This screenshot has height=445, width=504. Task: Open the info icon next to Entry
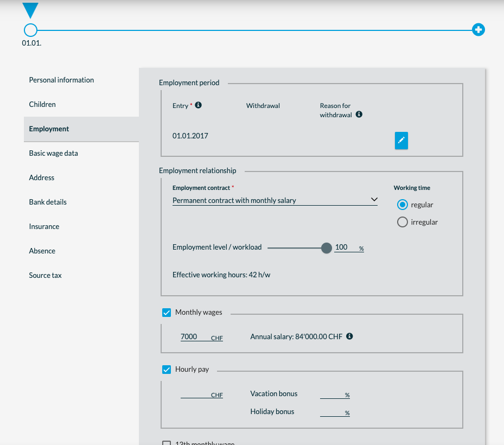tap(199, 105)
